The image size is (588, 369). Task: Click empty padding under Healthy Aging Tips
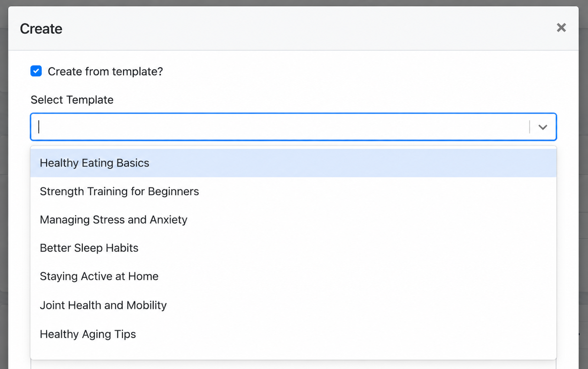(293, 354)
